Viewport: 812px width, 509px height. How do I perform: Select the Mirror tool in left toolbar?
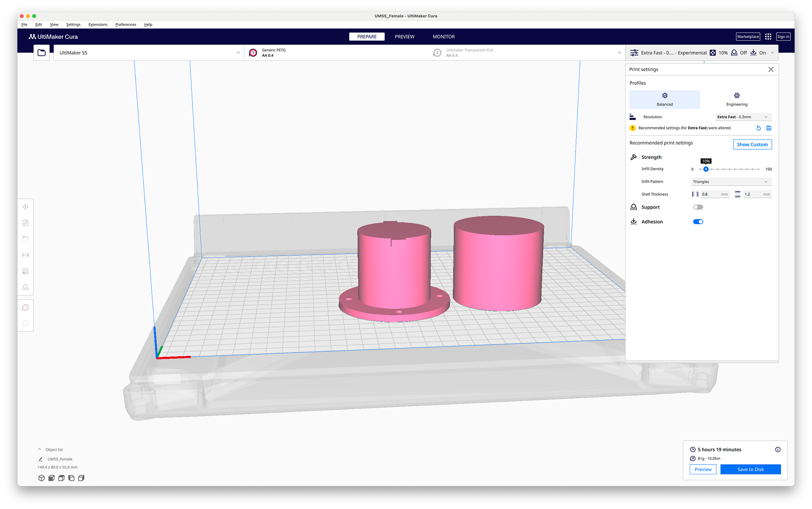pos(25,255)
